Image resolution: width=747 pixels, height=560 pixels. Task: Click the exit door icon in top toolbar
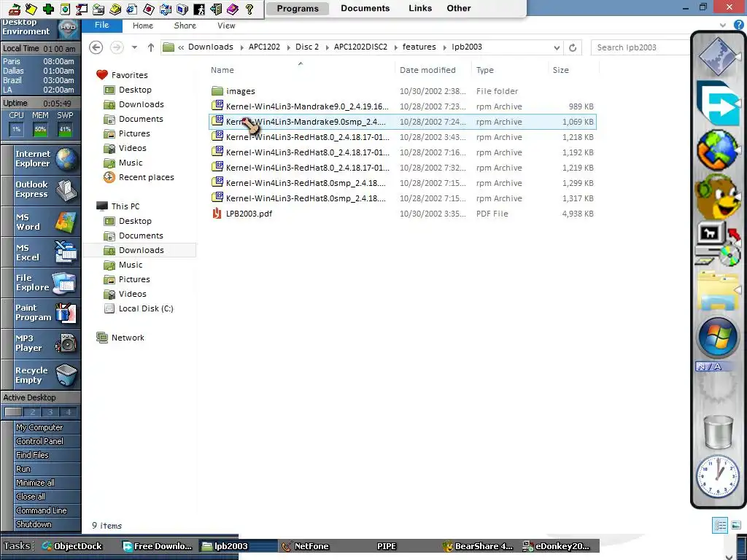[216, 9]
